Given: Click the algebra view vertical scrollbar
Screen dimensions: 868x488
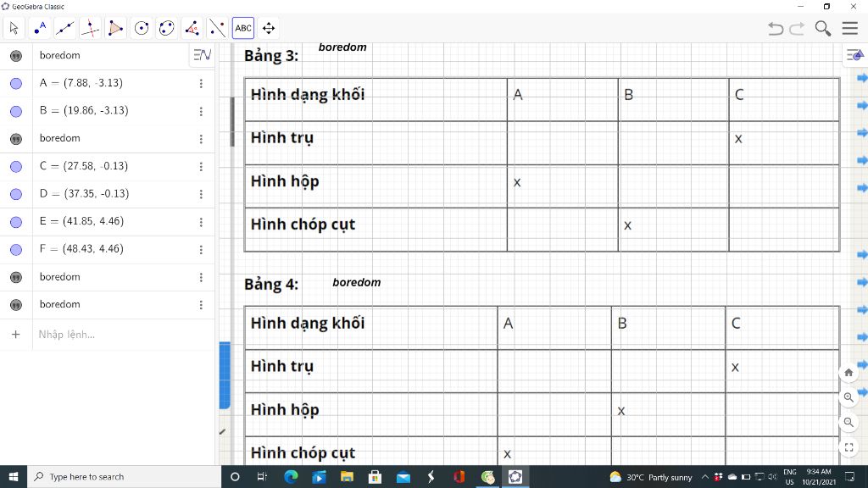Looking at the screenshot, I should 232,122.
